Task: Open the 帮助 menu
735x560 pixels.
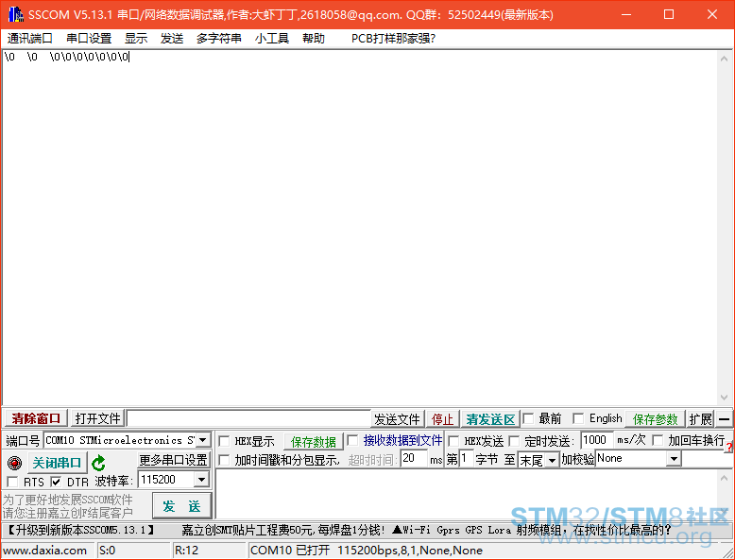Action: 314,39
